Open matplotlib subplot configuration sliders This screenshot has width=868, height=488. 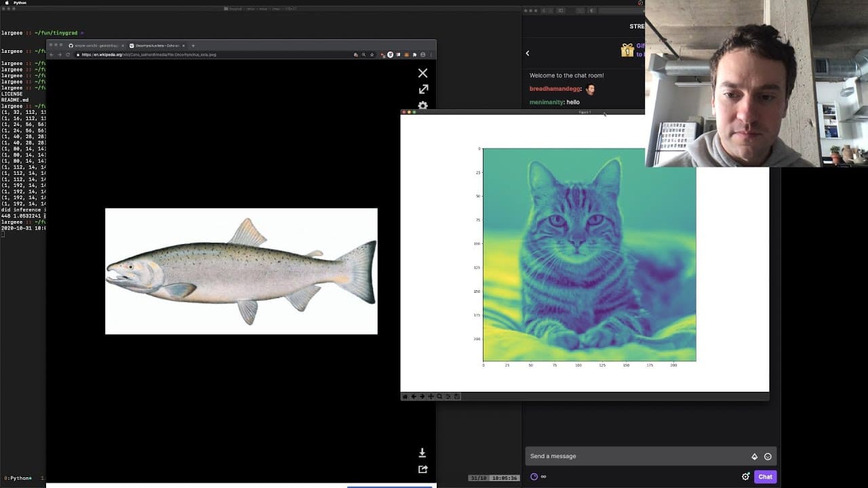coord(448,396)
